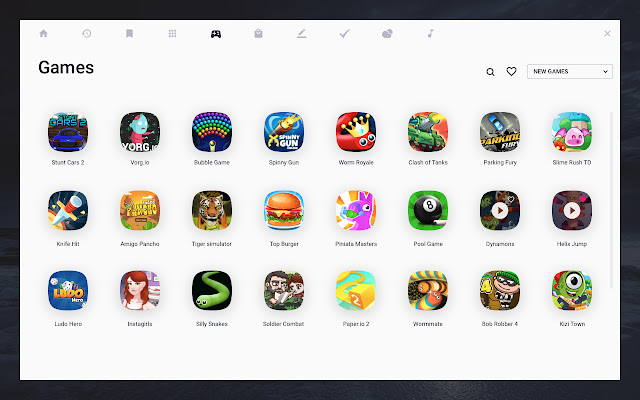Image resolution: width=640 pixels, height=400 pixels.
Task: Open Clash of Tanks game
Action: (x=428, y=132)
